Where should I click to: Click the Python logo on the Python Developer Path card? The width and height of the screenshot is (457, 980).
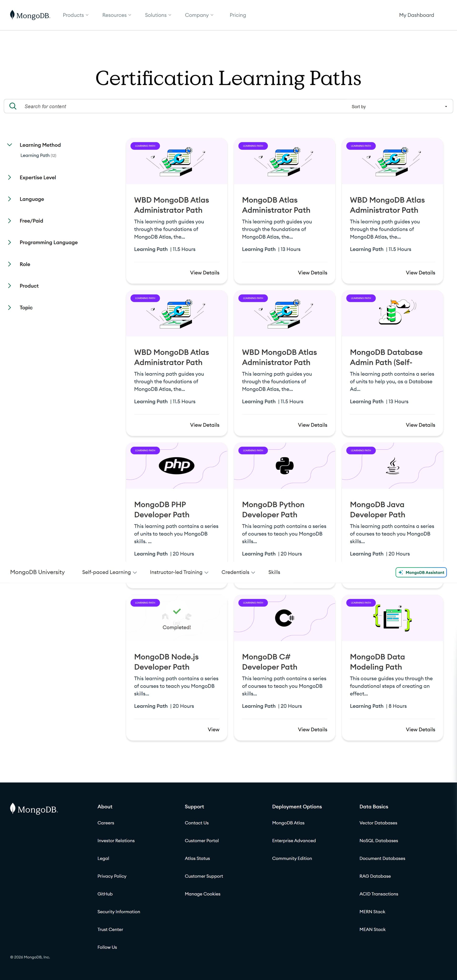click(285, 466)
